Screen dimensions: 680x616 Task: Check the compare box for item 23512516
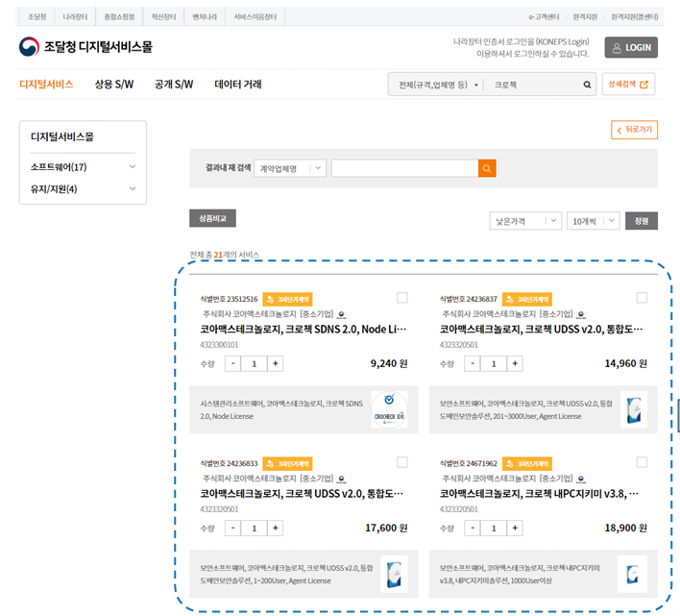pyautogui.click(x=402, y=298)
